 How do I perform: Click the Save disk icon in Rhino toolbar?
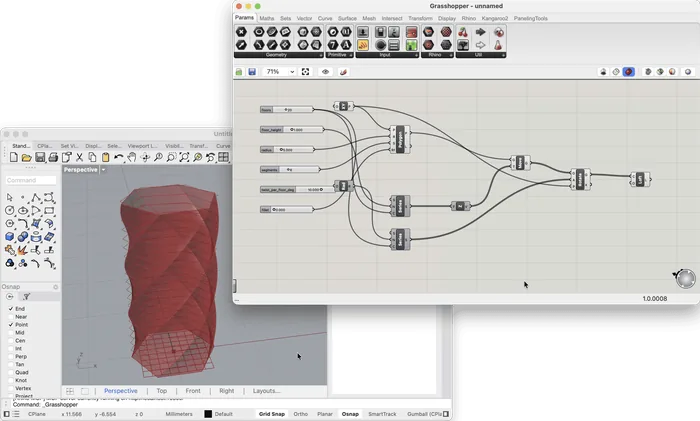[40, 157]
